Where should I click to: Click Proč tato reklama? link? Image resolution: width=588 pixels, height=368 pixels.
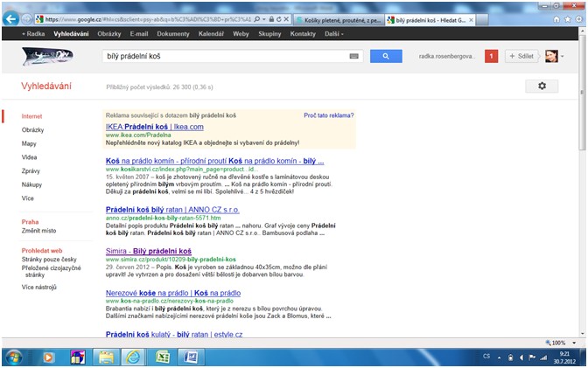pyautogui.click(x=329, y=115)
